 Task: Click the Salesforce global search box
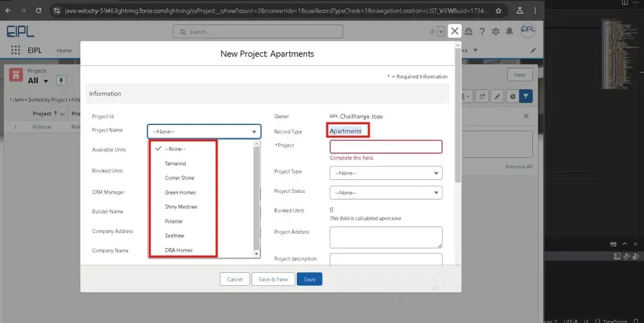point(258,31)
